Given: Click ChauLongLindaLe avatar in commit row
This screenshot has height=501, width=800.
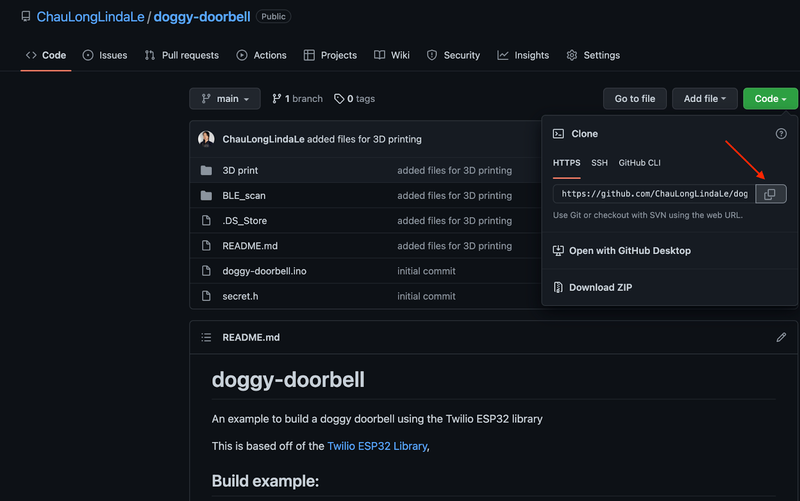Looking at the screenshot, I should (x=206, y=139).
